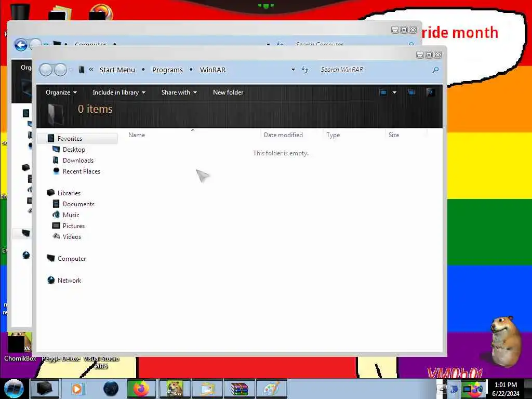Minimize the WinRAR explorer window
The height and width of the screenshot is (399, 532).
pyautogui.click(x=420, y=55)
